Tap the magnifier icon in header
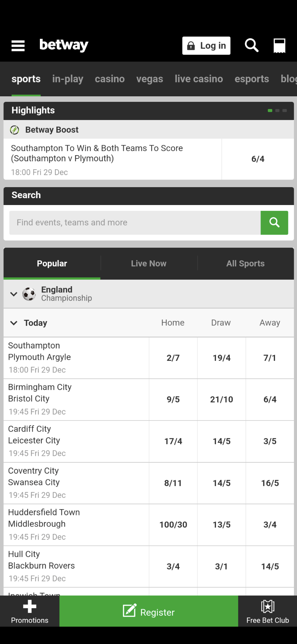297x644 pixels. point(252,45)
